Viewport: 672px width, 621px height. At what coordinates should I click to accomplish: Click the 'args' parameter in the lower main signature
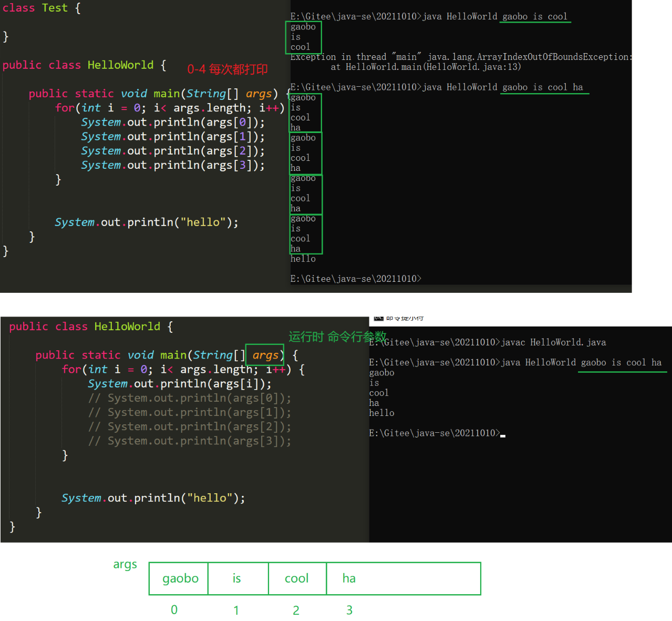265,355
